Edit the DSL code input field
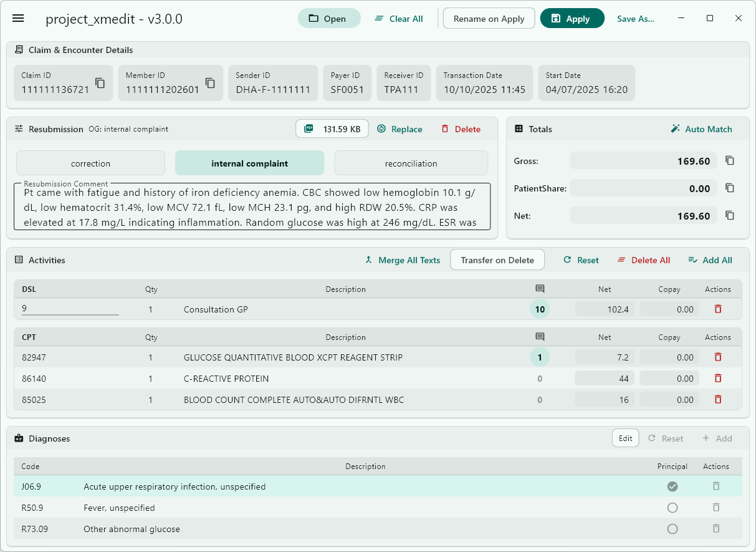Screen dimensions: 756x552 (x=69, y=309)
